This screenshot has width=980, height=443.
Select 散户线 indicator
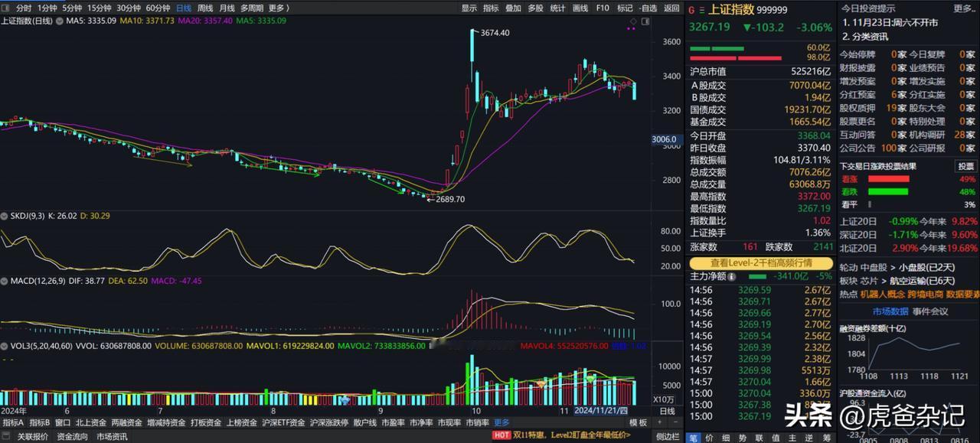coord(365,422)
